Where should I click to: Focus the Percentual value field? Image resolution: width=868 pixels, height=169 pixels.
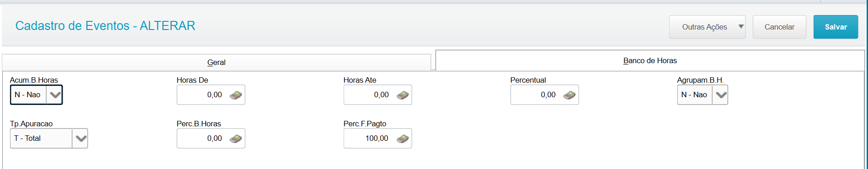click(x=537, y=95)
